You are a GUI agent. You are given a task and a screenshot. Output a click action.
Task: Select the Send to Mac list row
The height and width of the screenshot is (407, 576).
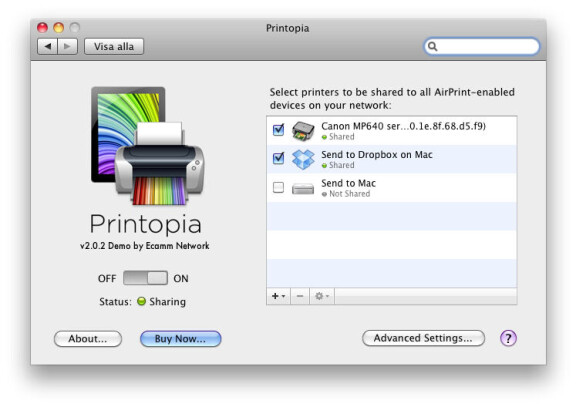pyautogui.click(x=392, y=188)
